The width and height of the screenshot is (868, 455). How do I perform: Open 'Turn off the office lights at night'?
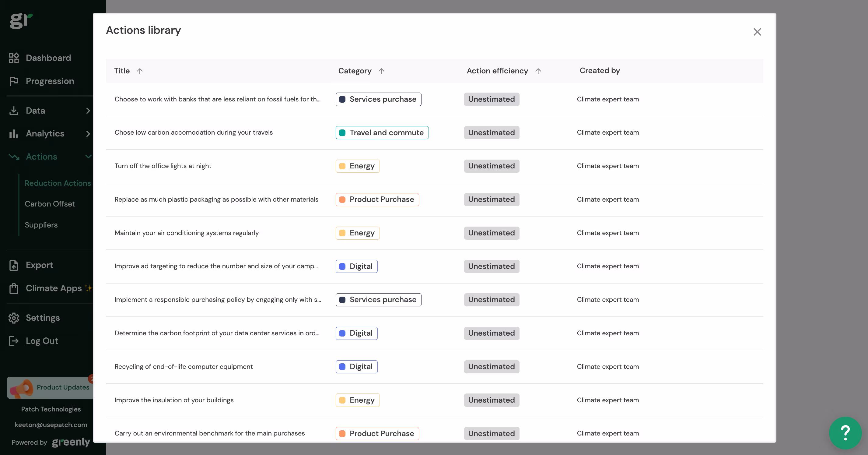point(434,166)
